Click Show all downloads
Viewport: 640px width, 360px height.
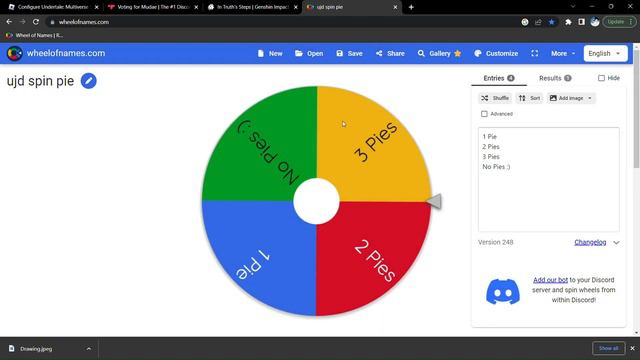click(608, 348)
